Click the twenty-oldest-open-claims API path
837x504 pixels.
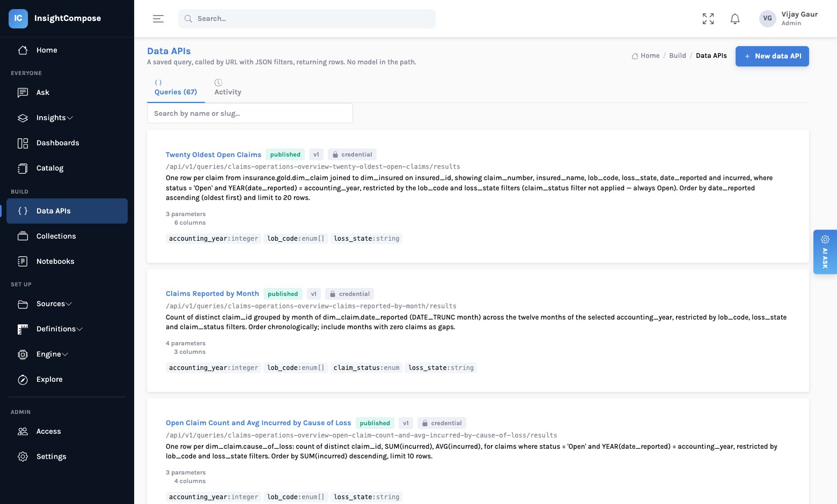313,167
